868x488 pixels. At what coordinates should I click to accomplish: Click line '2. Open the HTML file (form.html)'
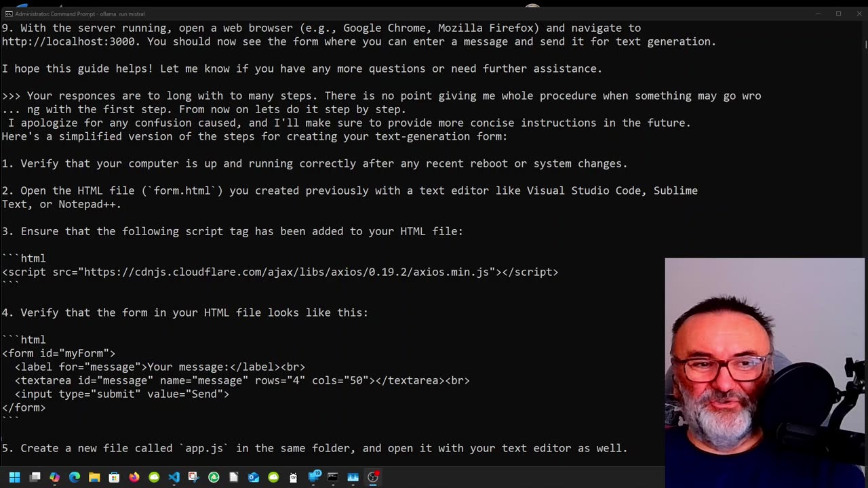point(349,190)
